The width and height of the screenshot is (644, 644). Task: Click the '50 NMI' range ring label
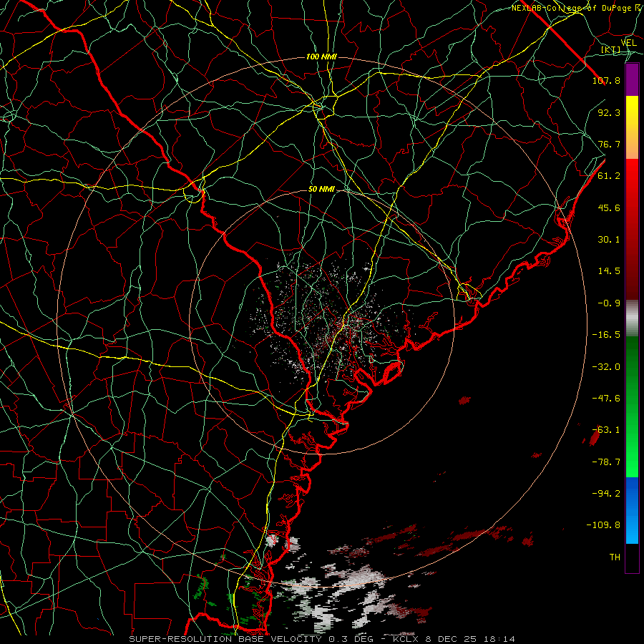coord(321,190)
